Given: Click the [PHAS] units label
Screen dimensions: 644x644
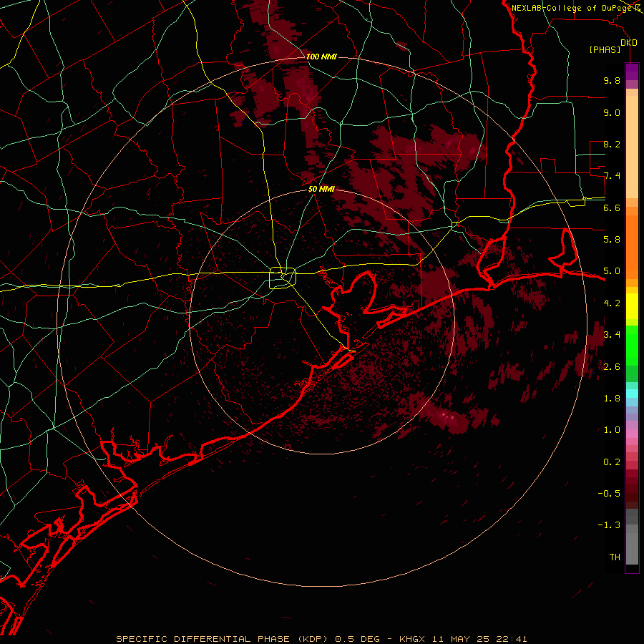Looking at the screenshot, I should pyautogui.click(x=605, y=50).
